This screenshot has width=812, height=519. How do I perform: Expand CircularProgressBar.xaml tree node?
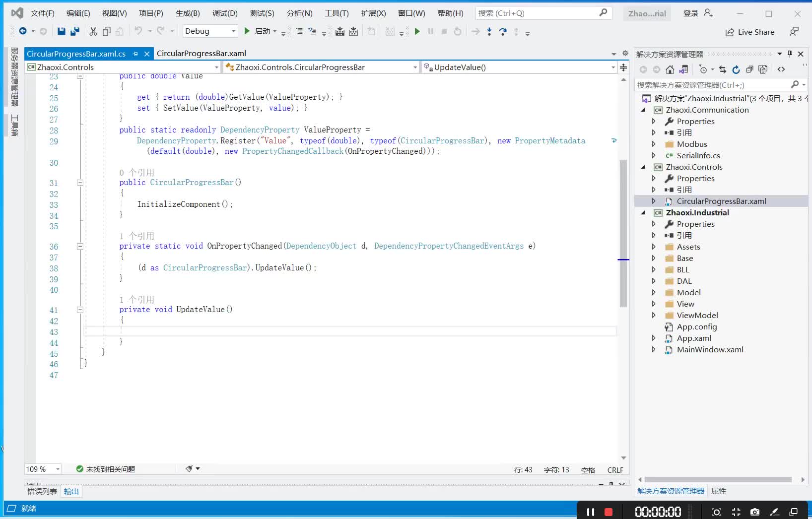pos(654,201)
